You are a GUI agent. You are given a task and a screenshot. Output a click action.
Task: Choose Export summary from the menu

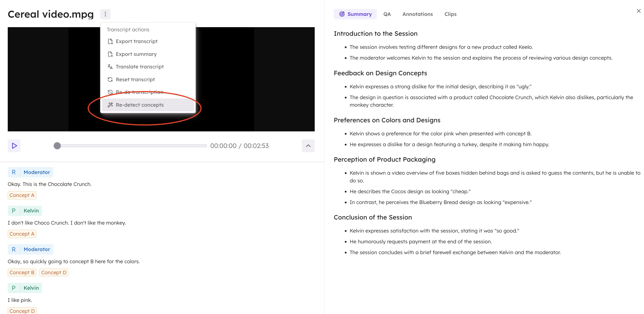coord(136,54)
